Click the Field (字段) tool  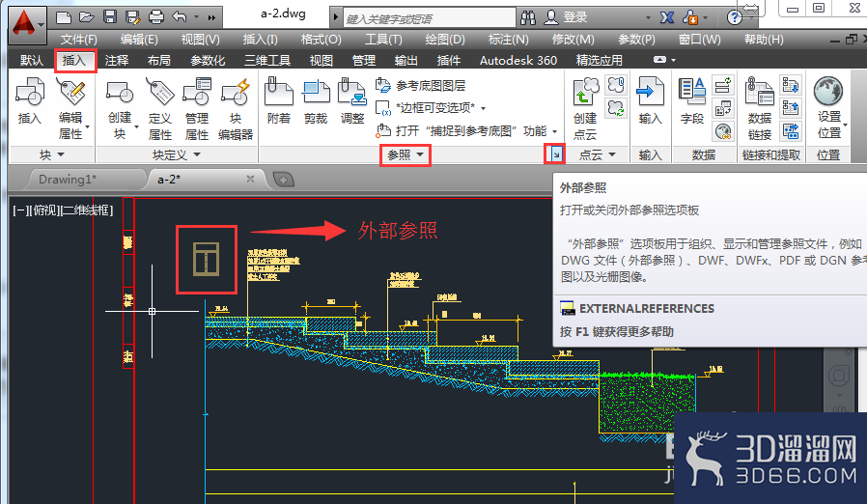691,100
